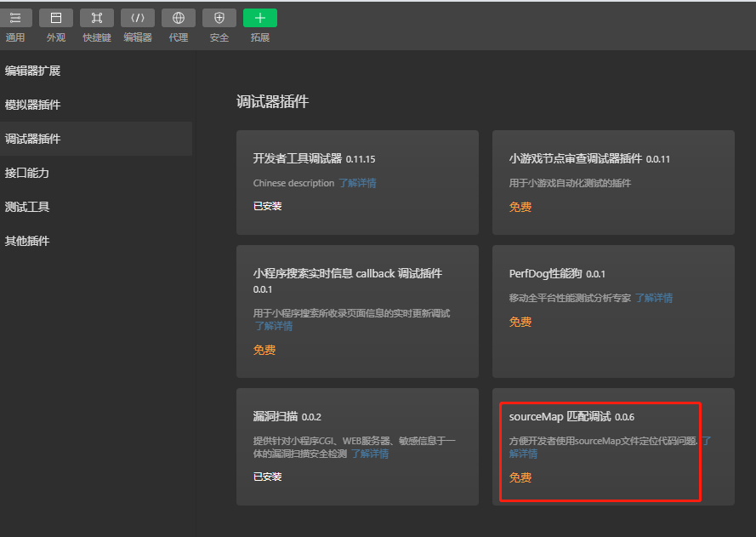
Task: Open 了解详情 link for sourceMap 匹配调试
Action: coord(524,454)
